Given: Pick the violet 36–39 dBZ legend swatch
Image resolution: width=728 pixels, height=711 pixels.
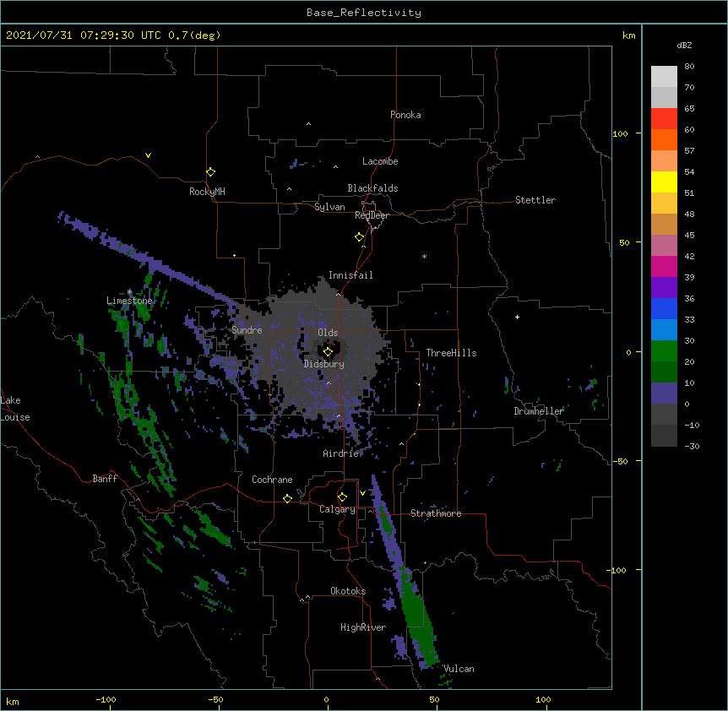Looking at the screenshot, I should click(664, 287).
